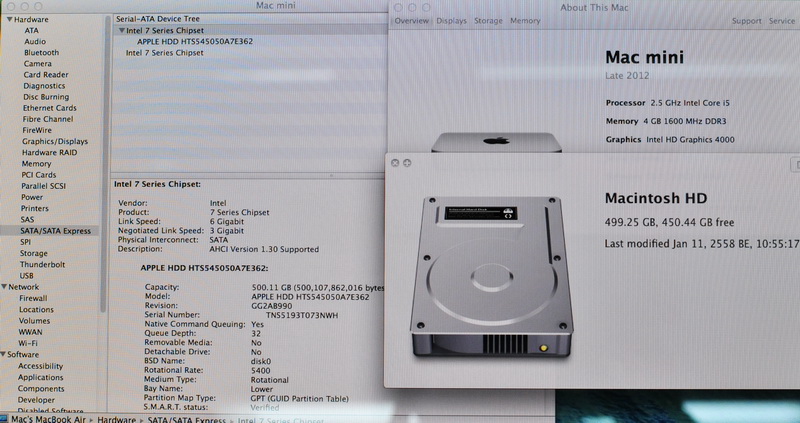800x423 pixels.
Task: Click the Mac mini picture in About This Mac
Action: pyautogui.click(x=496, y=142)
